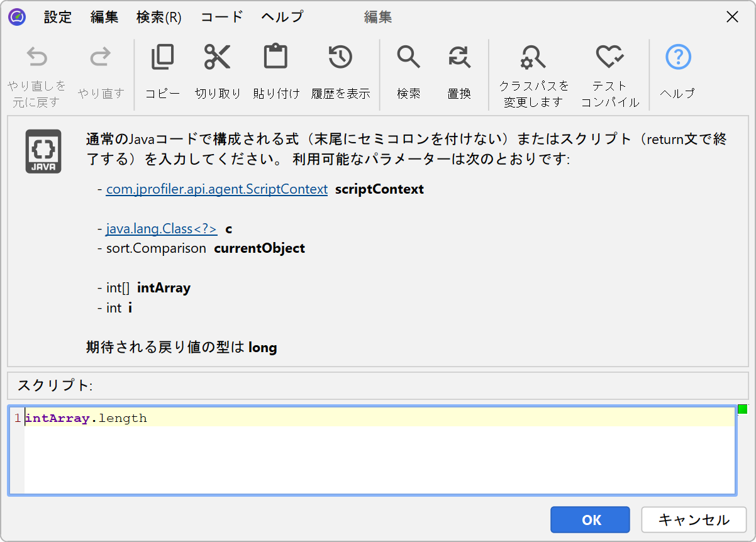
Task: Click the Paste (貼り付け) clipboard icon
Action: tap(275, 58)
